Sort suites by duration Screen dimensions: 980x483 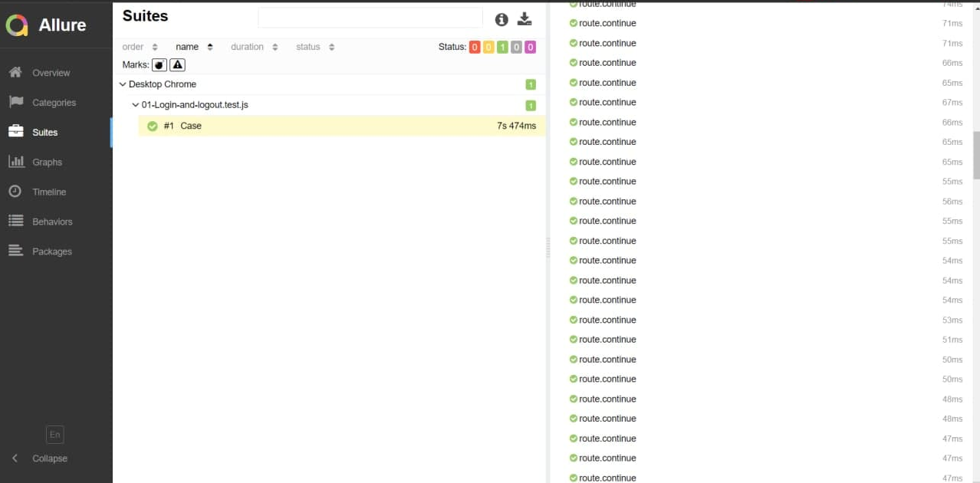point(254,47)
